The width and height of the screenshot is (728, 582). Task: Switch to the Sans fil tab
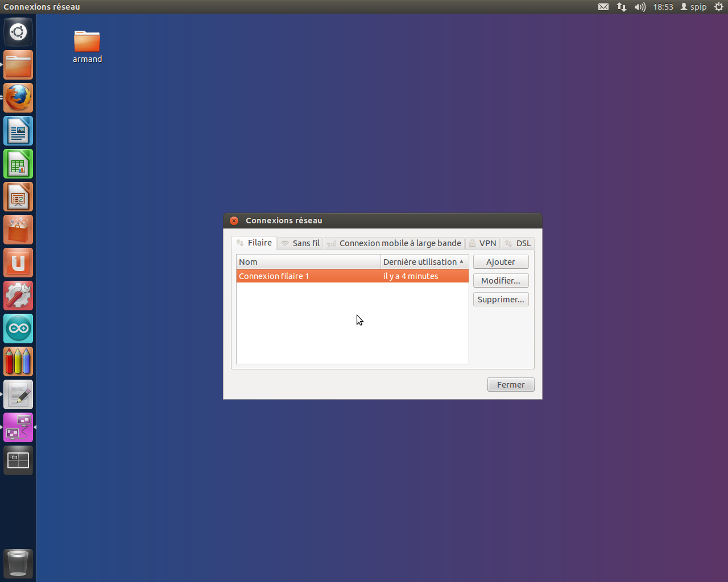(300, 243)
